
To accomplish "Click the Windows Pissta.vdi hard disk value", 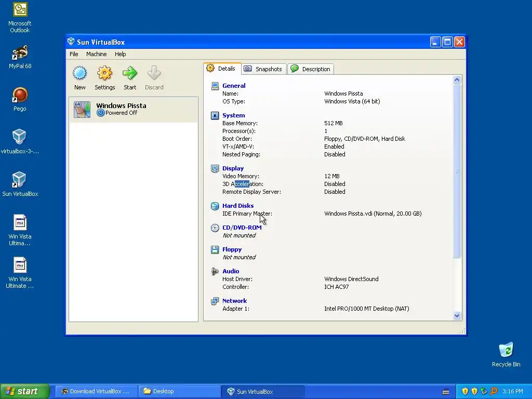I will point(373,214).
